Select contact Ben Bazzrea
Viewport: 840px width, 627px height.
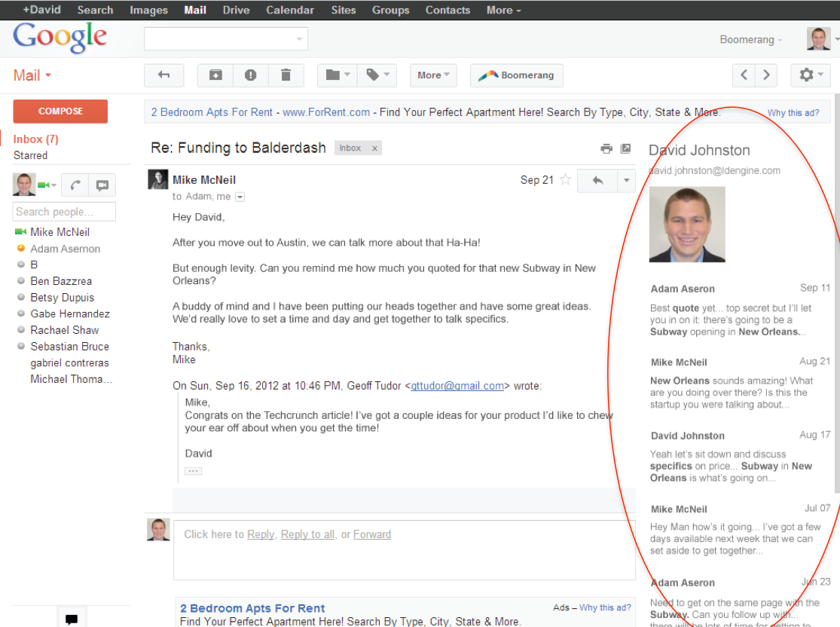pyautogui.click(x=61, y=281)
